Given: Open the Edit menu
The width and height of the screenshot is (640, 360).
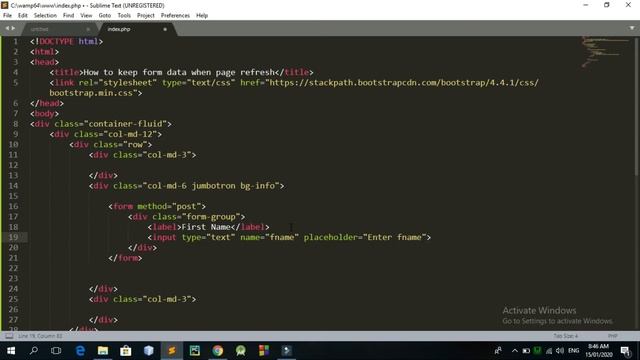Looking at the screenshot, I should coord(22,16).
